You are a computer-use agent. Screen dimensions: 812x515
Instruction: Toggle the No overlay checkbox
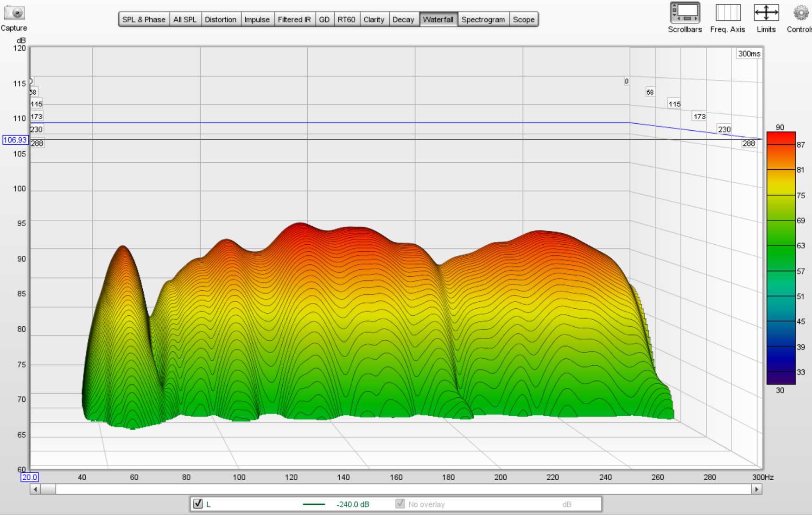(400, 504)
